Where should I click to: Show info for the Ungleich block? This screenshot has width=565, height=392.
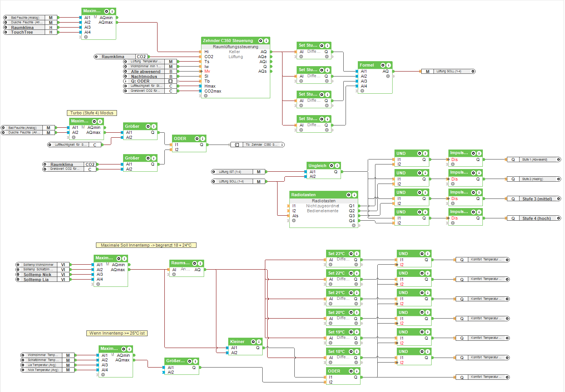coord(337,166)
